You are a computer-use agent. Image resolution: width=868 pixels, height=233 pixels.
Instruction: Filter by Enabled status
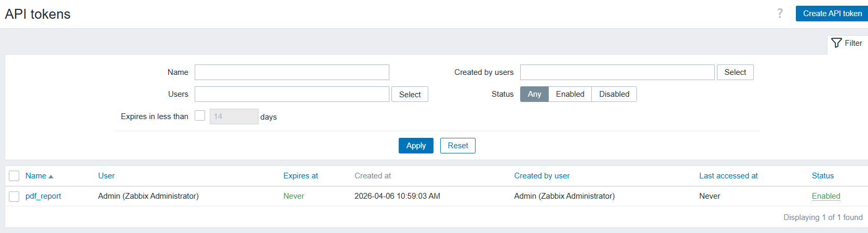(570, 94)
